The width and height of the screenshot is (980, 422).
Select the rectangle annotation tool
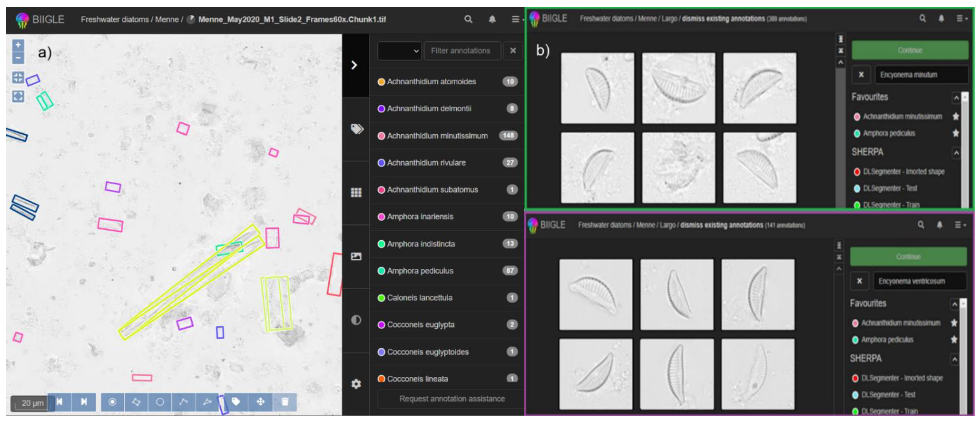point(136,402)
